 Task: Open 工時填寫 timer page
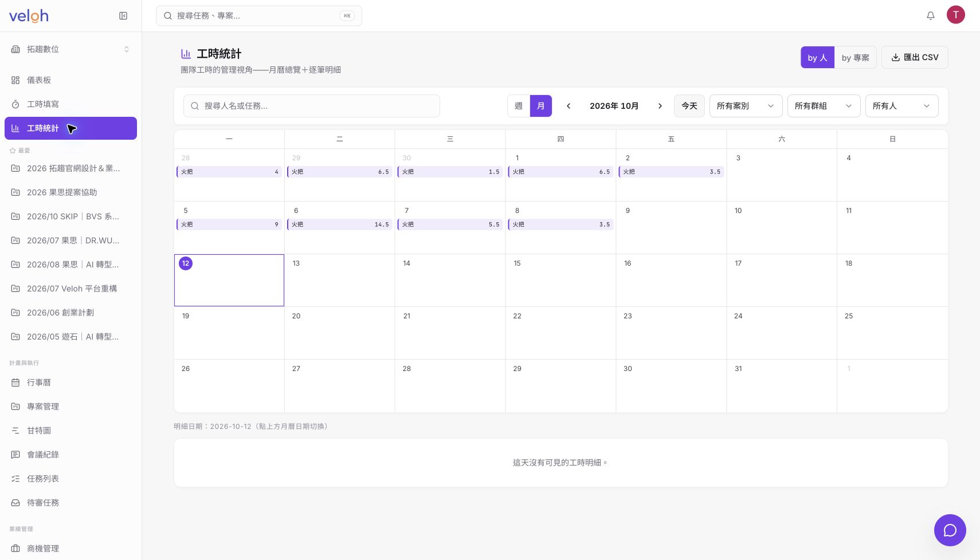click(70, 104)
